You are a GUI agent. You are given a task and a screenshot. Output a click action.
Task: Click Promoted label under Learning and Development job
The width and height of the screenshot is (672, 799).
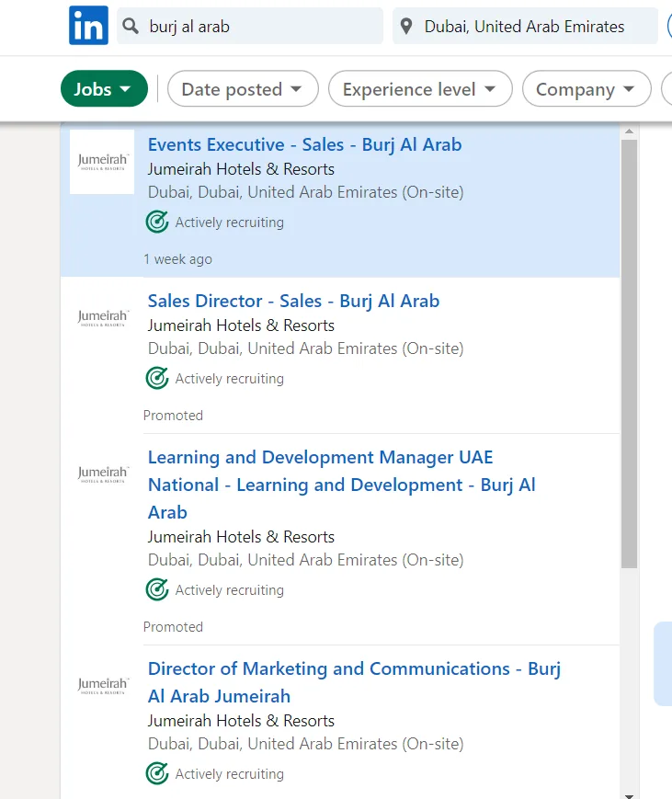(x=173, y=627)
